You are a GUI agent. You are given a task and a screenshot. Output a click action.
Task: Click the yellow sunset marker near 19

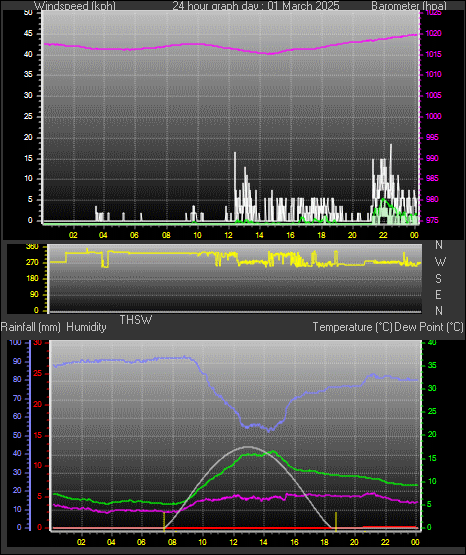336,521
